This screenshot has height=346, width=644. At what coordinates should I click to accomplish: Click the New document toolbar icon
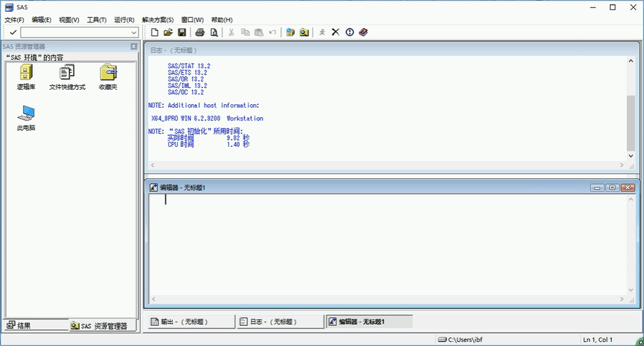click(155, 33)
